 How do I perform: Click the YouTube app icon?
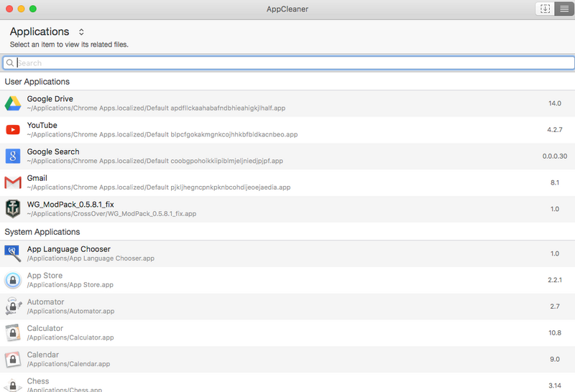[x=13, y=130]
